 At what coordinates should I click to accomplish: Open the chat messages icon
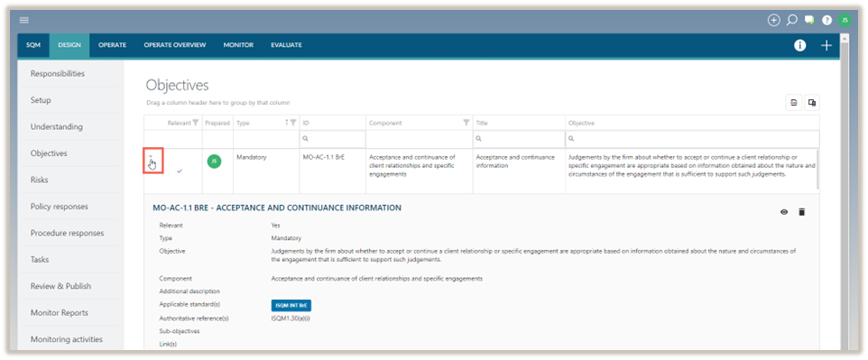pyautogui.click(x=809, y=20)
